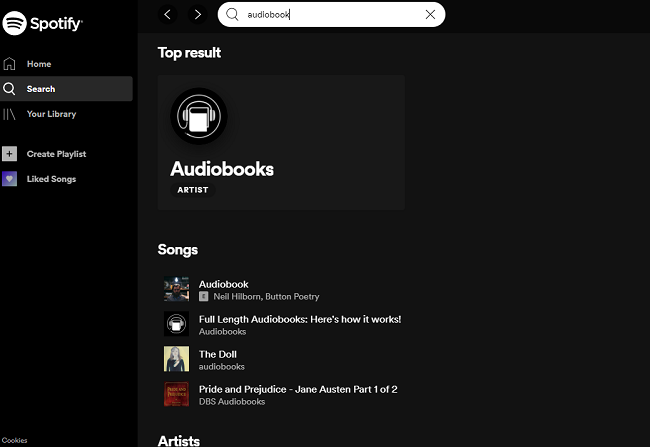Click the Spotify logo
Viewport: 650px width, 447px height.
42,23
